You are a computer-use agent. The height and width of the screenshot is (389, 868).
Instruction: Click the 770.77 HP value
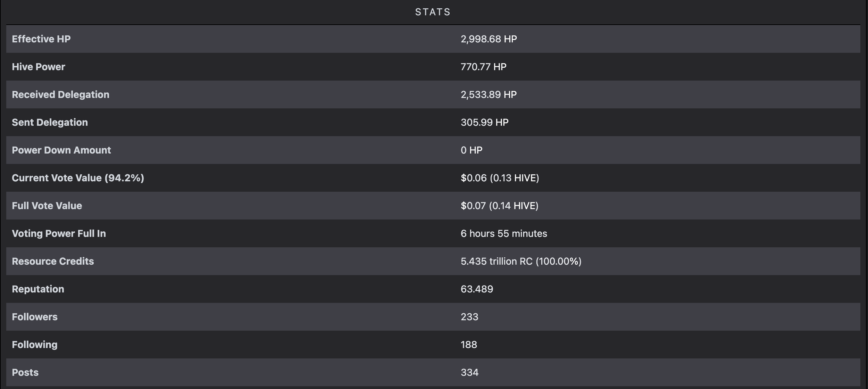483,67
